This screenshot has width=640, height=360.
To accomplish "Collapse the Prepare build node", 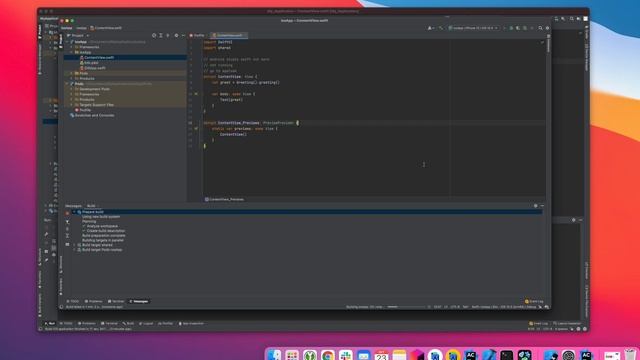I will point(74,212).
